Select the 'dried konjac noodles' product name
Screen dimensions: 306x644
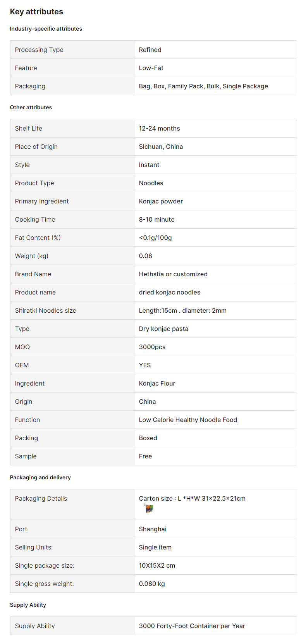[x=170, y=292]
